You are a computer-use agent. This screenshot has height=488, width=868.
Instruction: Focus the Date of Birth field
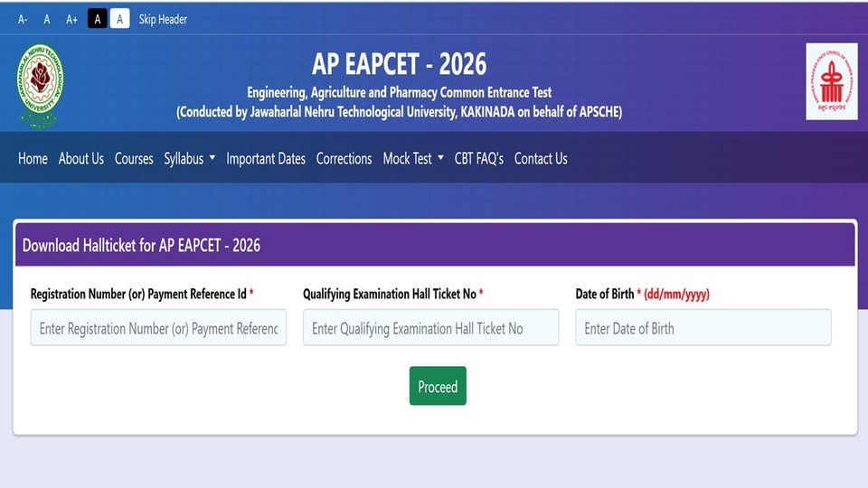pos(703,327)
